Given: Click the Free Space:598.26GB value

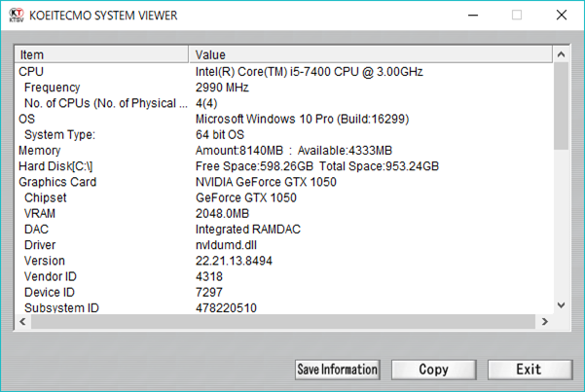Looking at the screenshot, I should [x=317, y=166].
